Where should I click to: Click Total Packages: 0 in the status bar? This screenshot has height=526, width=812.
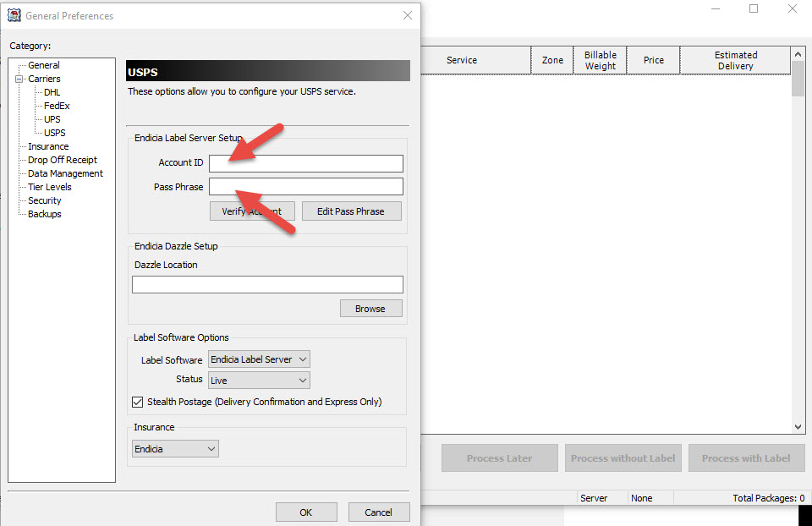(x=769, y=498)
